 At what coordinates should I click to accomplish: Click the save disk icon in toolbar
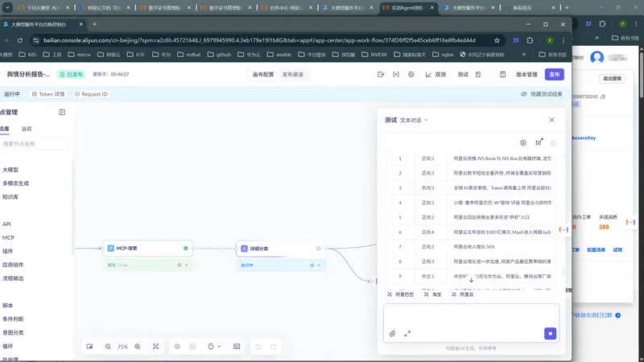tap(502, 74)
